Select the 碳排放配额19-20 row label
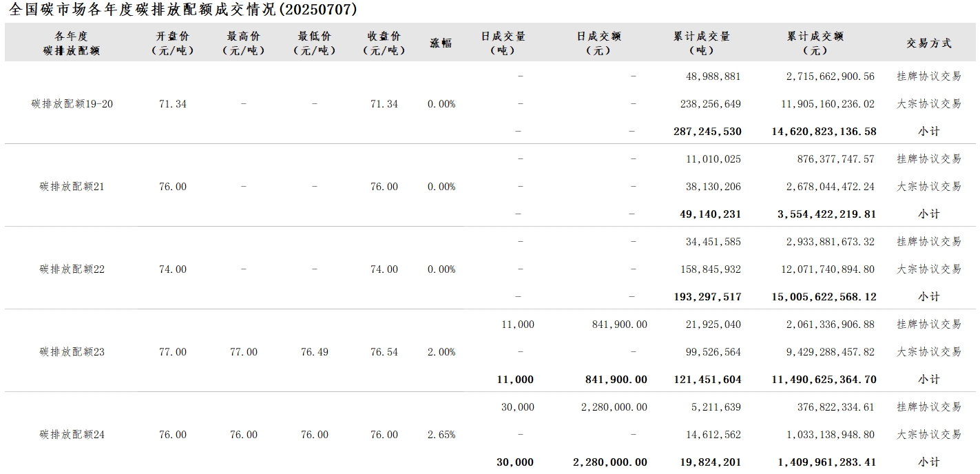This screenshot has height=474, width=980. pyautogui.click(x=72, y=104)
